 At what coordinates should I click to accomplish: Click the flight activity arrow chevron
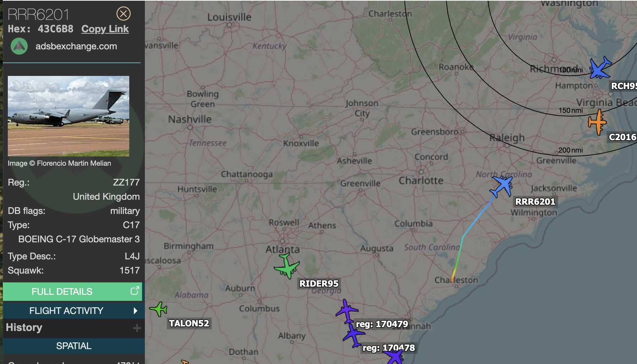[x=135, y=311]
